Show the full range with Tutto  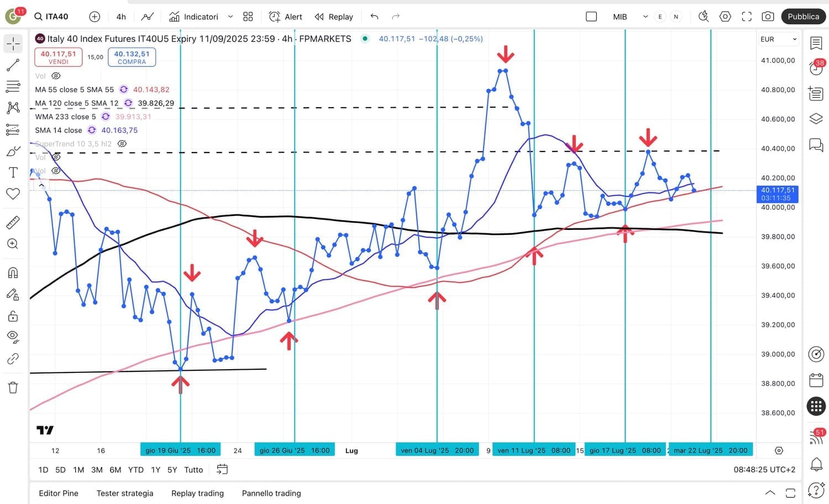click(193, 470)
